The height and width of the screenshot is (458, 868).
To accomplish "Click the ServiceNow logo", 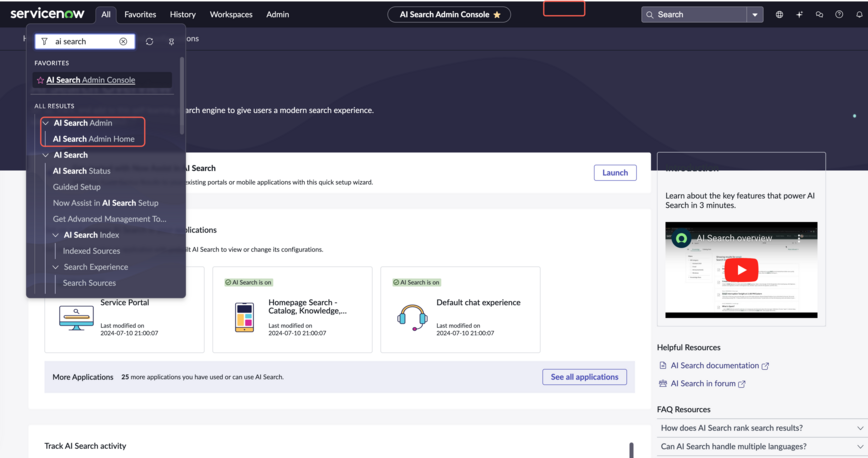I will point(47,14).
